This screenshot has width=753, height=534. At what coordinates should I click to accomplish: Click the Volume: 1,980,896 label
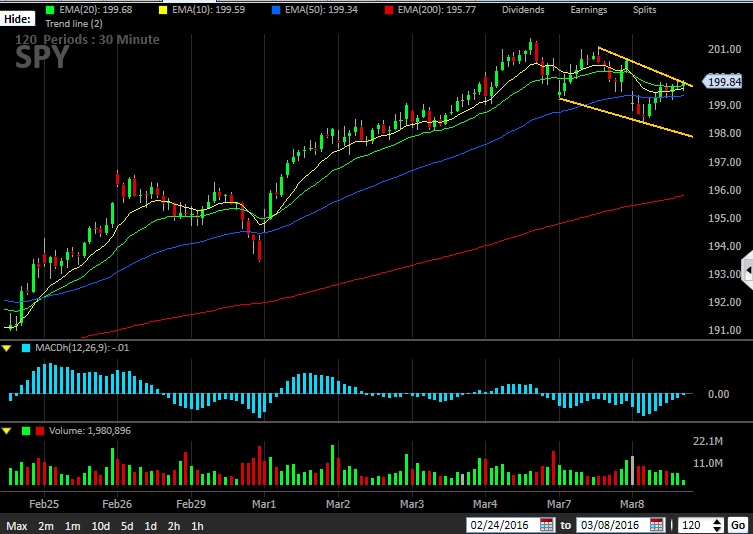(x=90, y=431)
